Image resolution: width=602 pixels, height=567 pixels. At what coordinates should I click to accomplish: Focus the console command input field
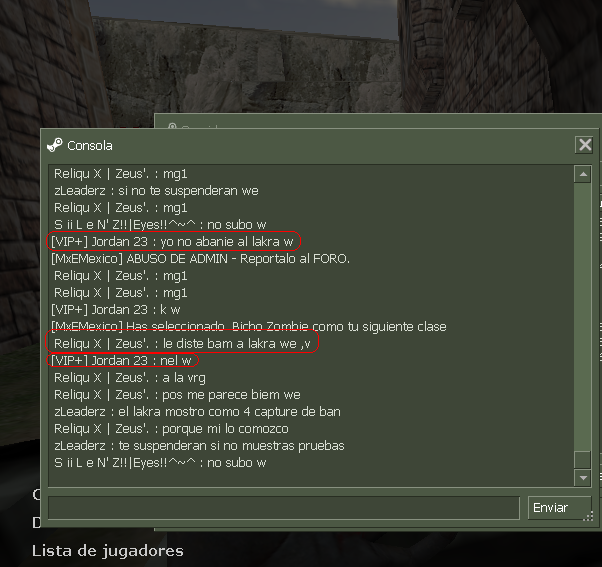pos(284,508)
